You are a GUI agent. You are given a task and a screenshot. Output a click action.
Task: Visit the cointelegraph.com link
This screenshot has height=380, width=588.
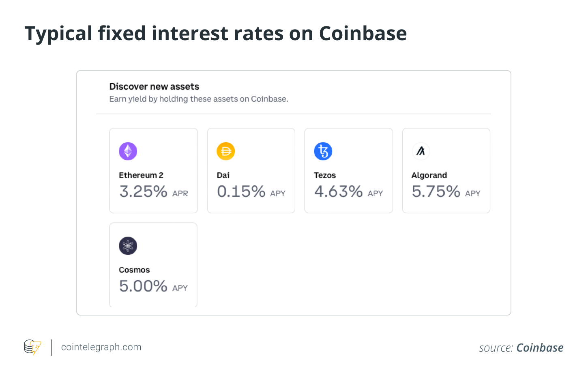(x=101, y=347)
